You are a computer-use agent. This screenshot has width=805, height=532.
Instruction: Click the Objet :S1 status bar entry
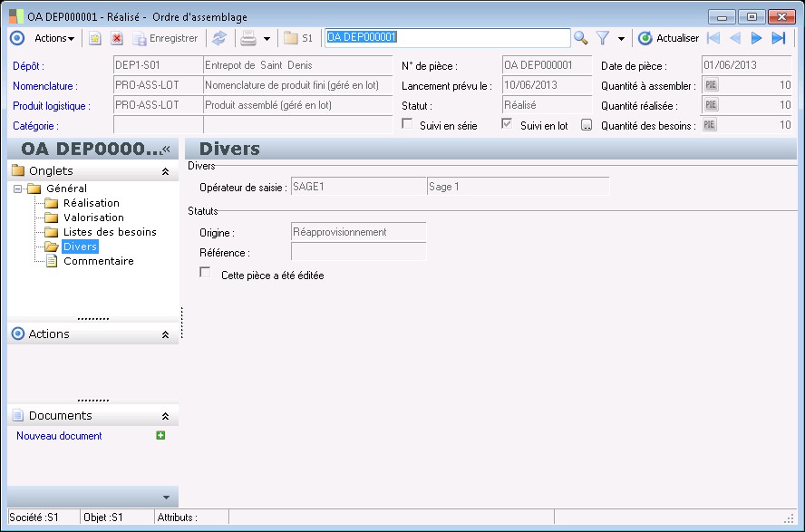[x=117, y=517]
